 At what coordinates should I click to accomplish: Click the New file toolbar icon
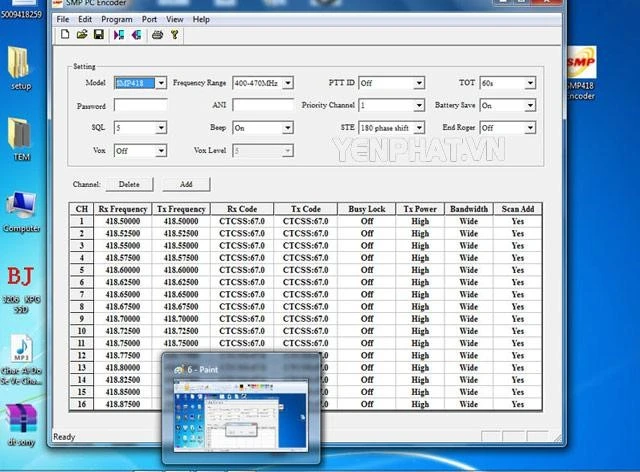pos(66,35)
